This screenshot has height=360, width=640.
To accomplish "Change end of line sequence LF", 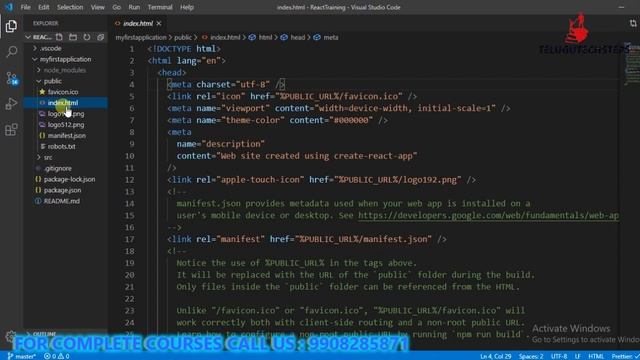I will click(578, 356).
